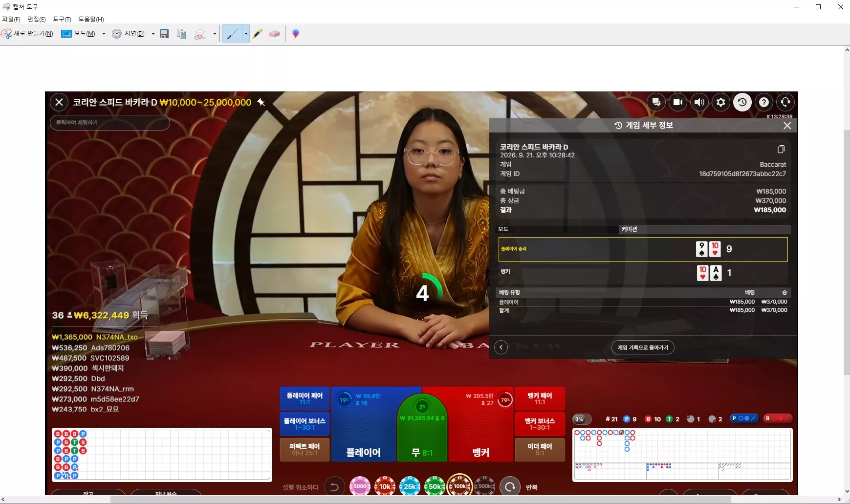The height and width of the screenshot is (504, 850).
Task: Open the help question mark icon
Action: [764, 102]
